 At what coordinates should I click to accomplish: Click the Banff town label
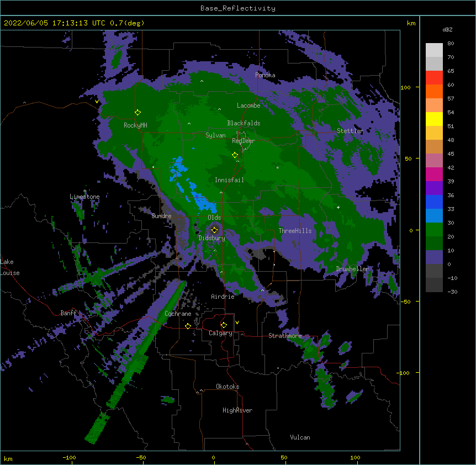pos(68,313)
